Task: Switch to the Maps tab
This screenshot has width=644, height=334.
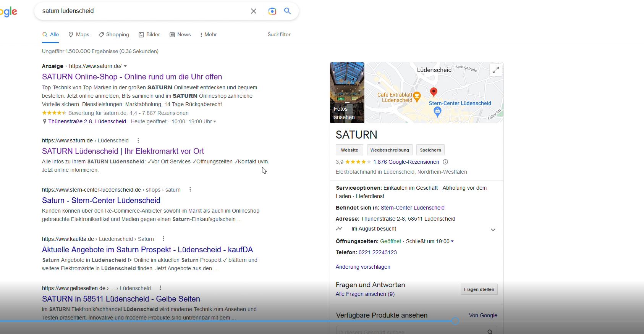Action: pos(79,34)
